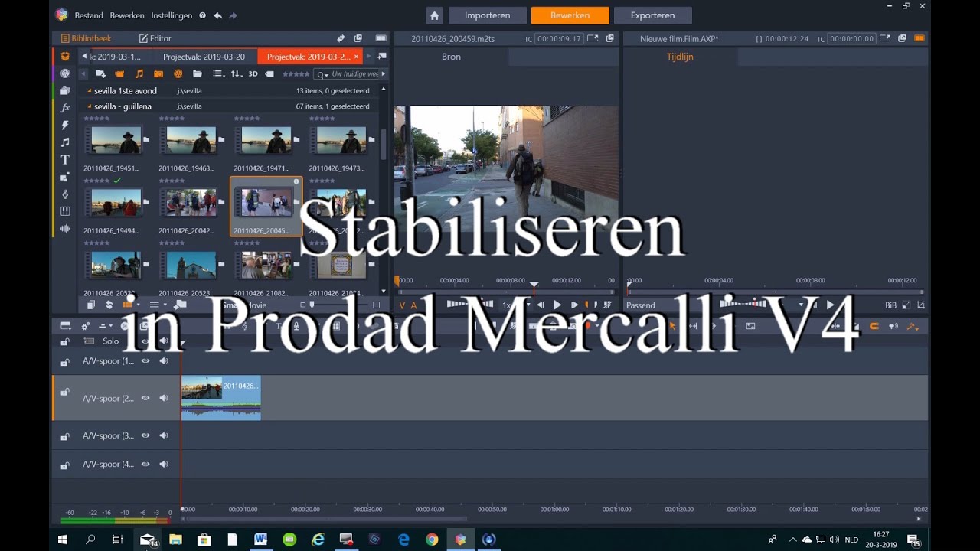Toggle visibility of A/V-spoor (2 track

[145, 398]
